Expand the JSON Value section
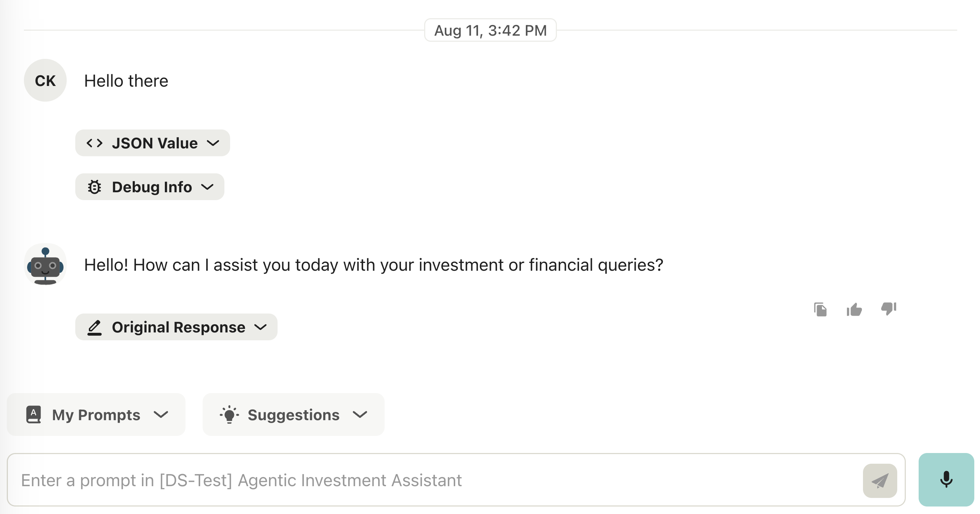The width and height of the screenshot is (980, 514). click(213, 143)
